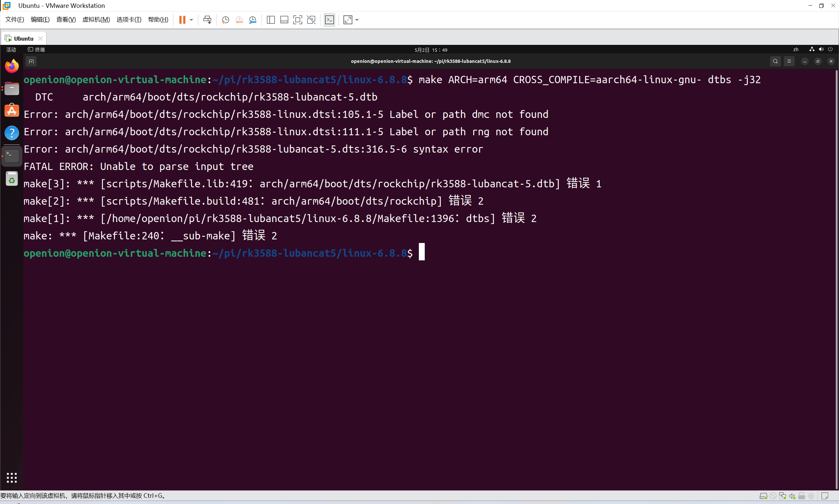Viewport: 839px width, 504px height.
Task: Open the 查看(V) menu
Action: [x=66, y=20]
